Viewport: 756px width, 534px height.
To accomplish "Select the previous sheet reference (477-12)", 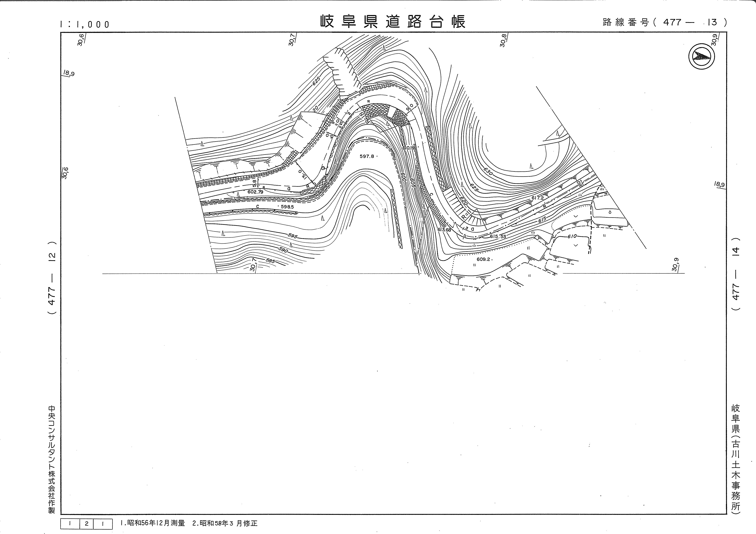I will tap(52, 278).
